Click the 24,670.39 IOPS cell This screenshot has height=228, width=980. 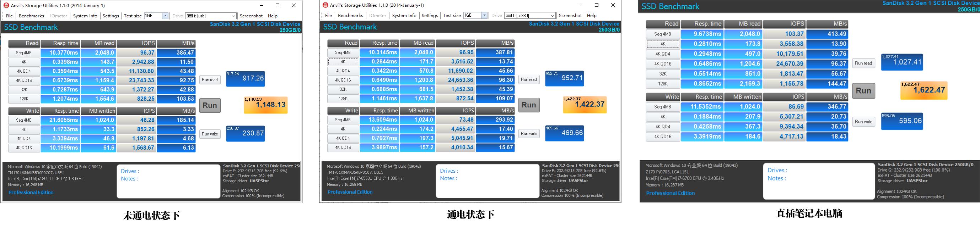(785, 64)
